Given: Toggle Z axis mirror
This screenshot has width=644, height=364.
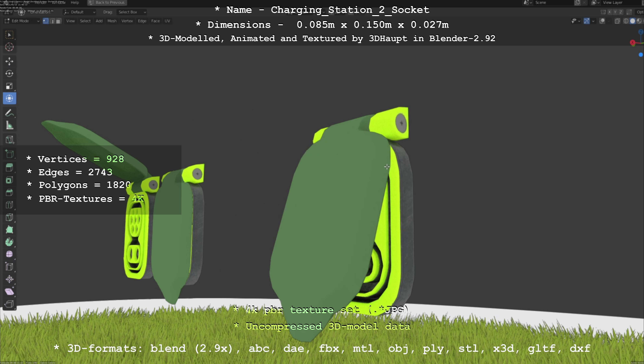Looking at the screenshot, I should pyautogui.click(x=620, y=12).
